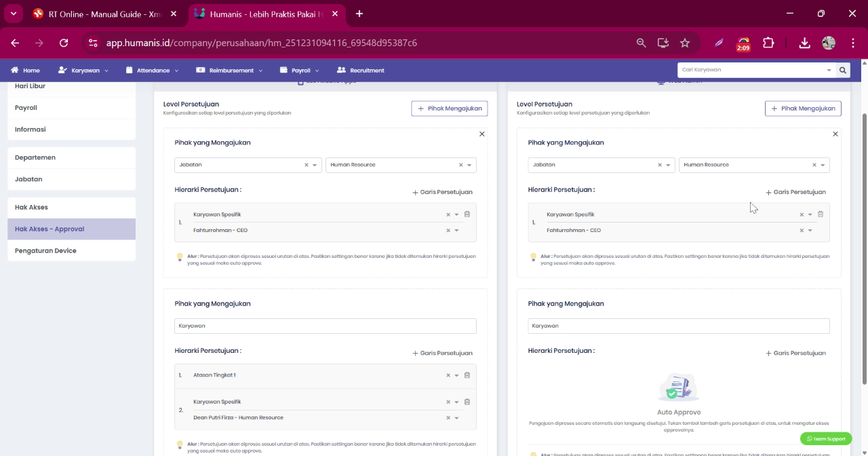Screen dimensions: 868x456
Task: Add Garis Persetujuan above Auto Approve
Action: pos(795,353)
